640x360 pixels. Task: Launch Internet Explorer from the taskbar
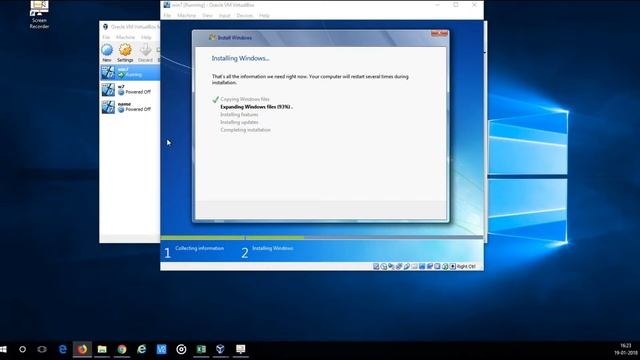pyautogui.click(x=142, y=349)
